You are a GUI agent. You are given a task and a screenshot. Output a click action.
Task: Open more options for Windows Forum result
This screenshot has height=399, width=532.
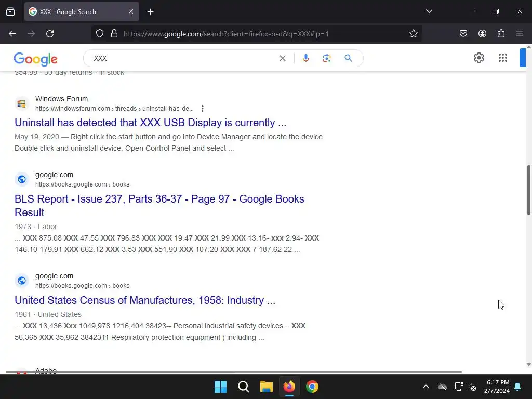[x=203, y=109]
